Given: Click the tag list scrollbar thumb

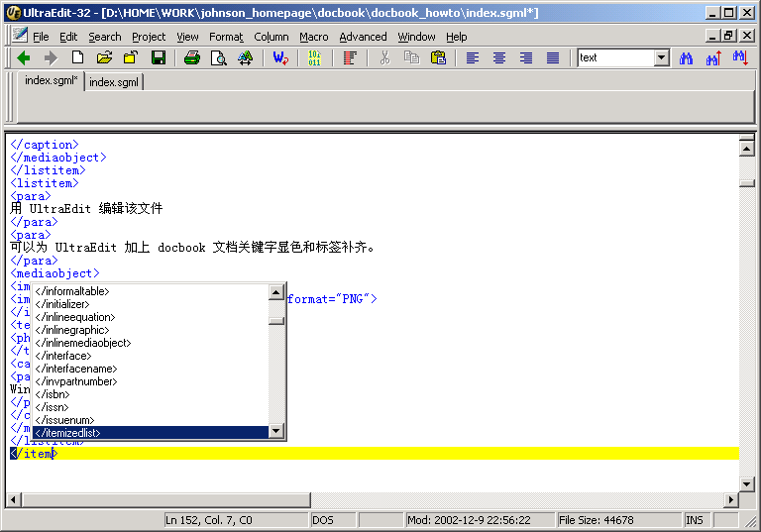Looking at the screenshot, I should click(276, 321).
